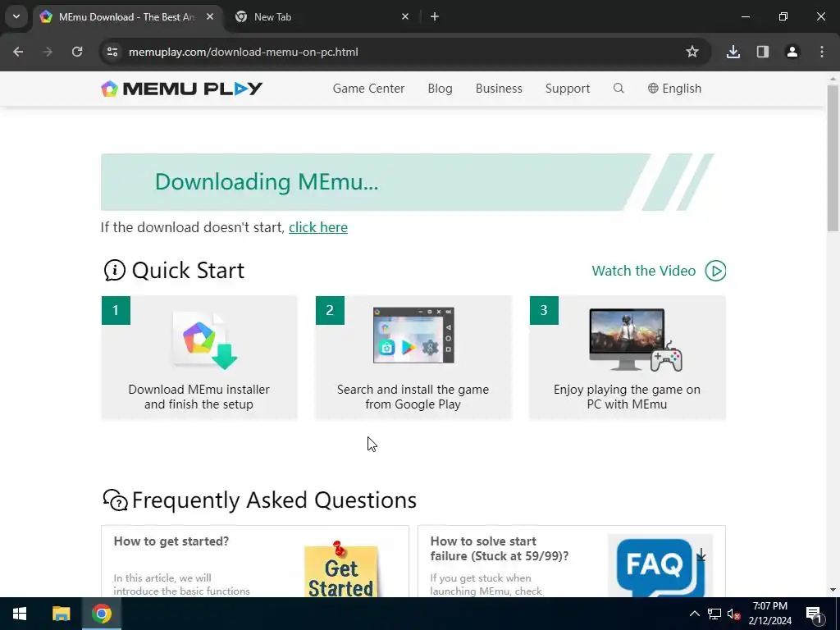Open the Chrome three-dot menu
Viewport: 840px width, 630px height.
pos(822,52)
